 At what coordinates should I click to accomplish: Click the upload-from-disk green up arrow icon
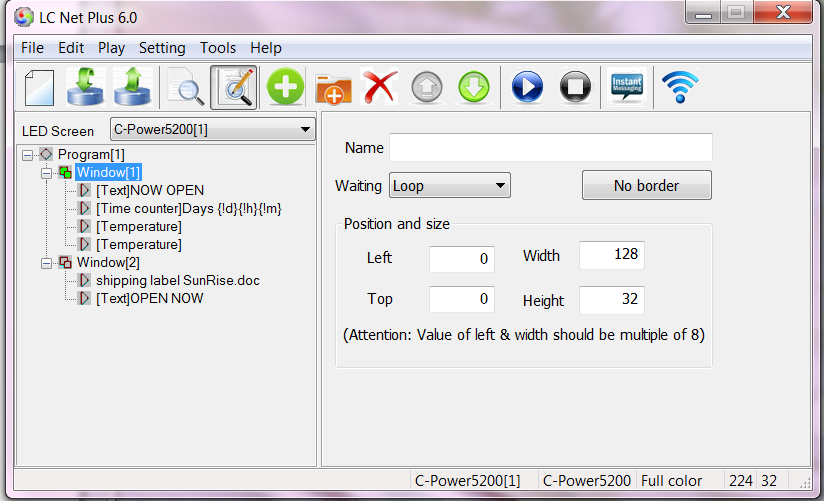(x=132, y=87)
